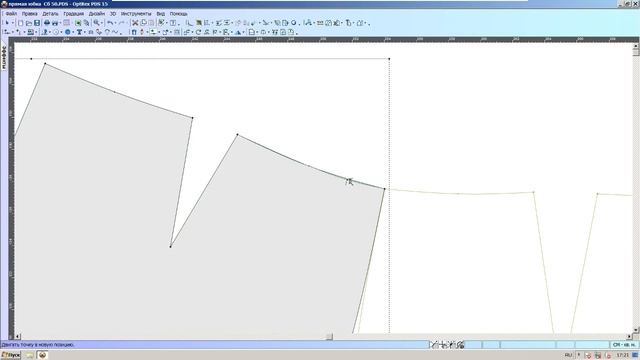Open the Правка menu
Image resolution: width=640 pixels, height=360 pixels.
point(29,13)
